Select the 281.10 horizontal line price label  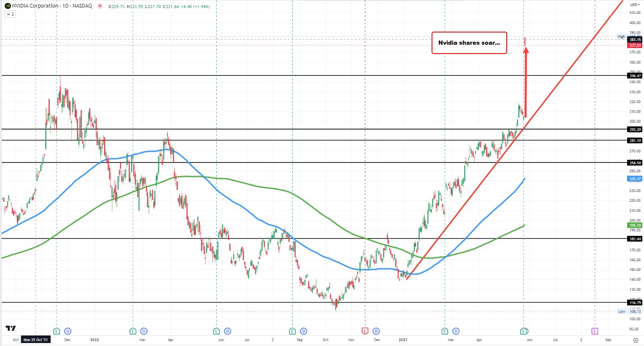click(x=635, y=141)
